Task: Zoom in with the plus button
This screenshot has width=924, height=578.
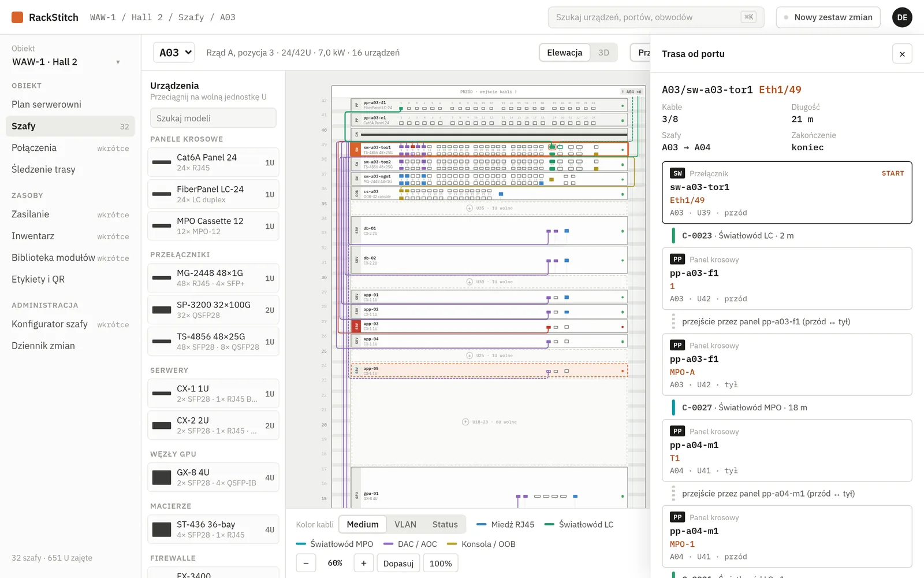Action: (x=364, y=563)
